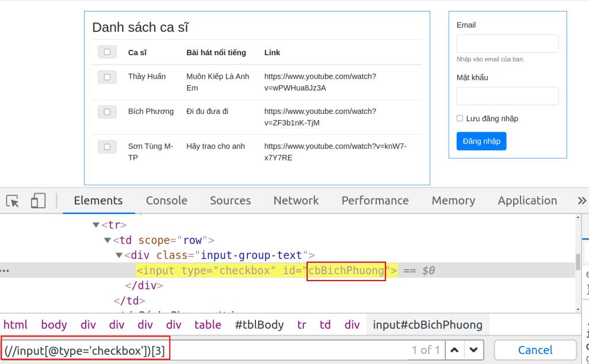
Task: Click the "Bài hát nổi tiếng" column header
Action: (216, 52)
